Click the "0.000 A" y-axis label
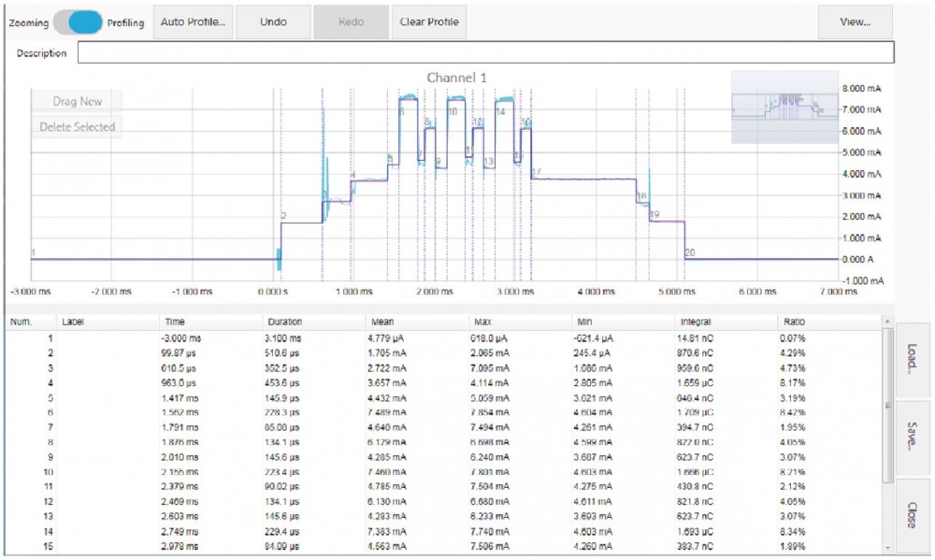Image resolution: width=935 pixels, height=560 pixels. click(857, 259)
